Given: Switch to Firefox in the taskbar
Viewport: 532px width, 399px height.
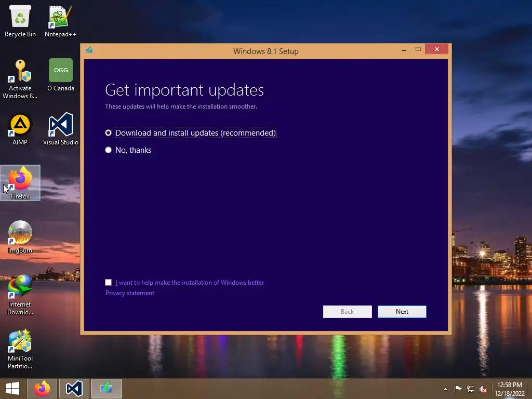Looking at the screenshot, I should coord(42,389).
